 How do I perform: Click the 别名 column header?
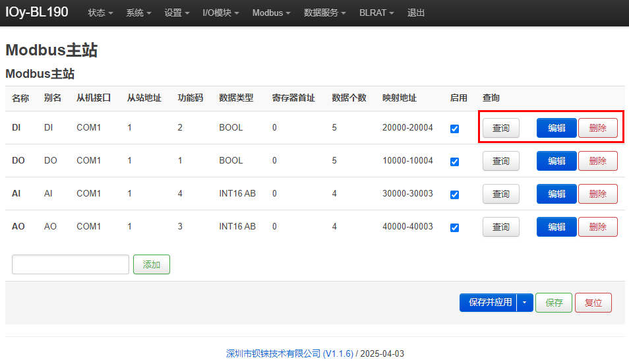click(53, 98)
